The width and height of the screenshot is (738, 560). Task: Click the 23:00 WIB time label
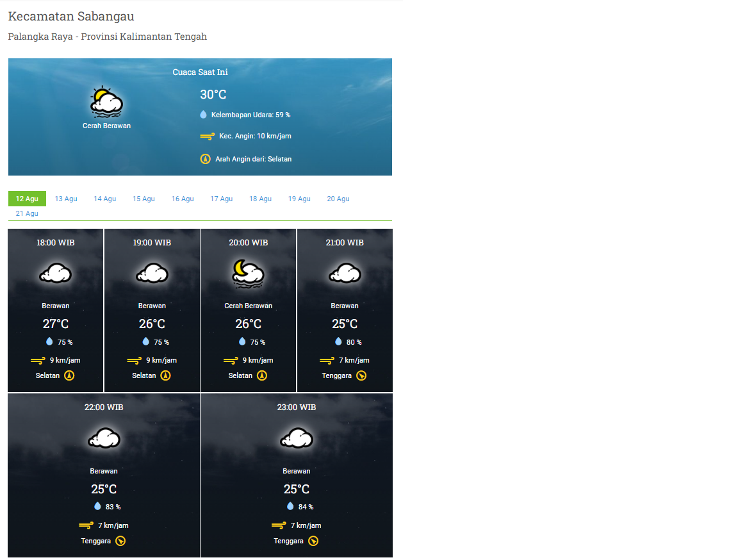(297, 408)
